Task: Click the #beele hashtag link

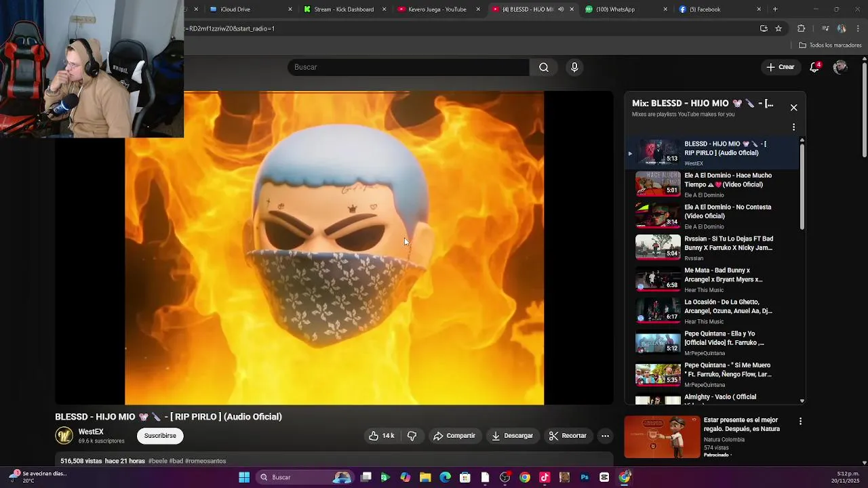Action: 157,461
